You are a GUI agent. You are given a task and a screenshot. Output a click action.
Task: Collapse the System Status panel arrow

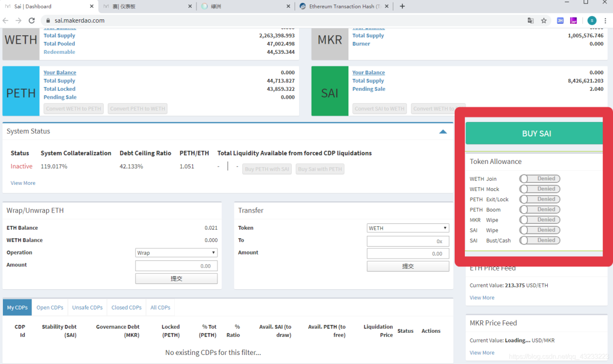click(443, 132)
